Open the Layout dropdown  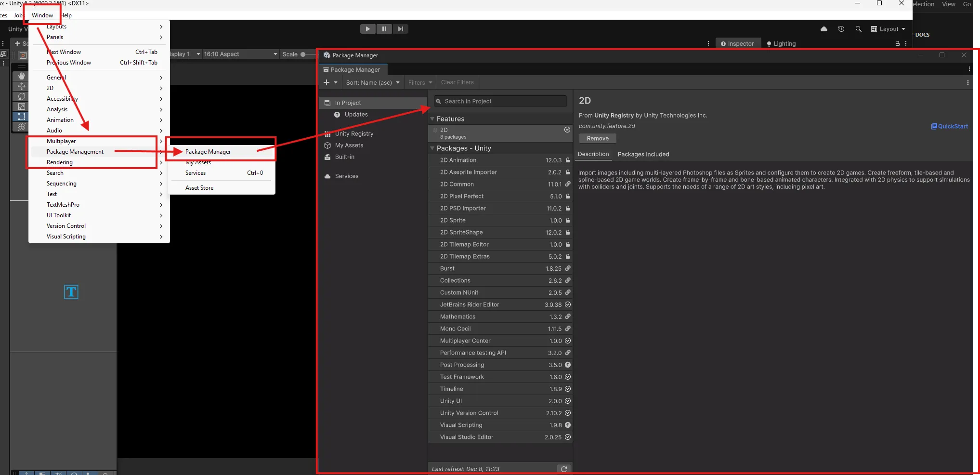[x=888, y=29]
